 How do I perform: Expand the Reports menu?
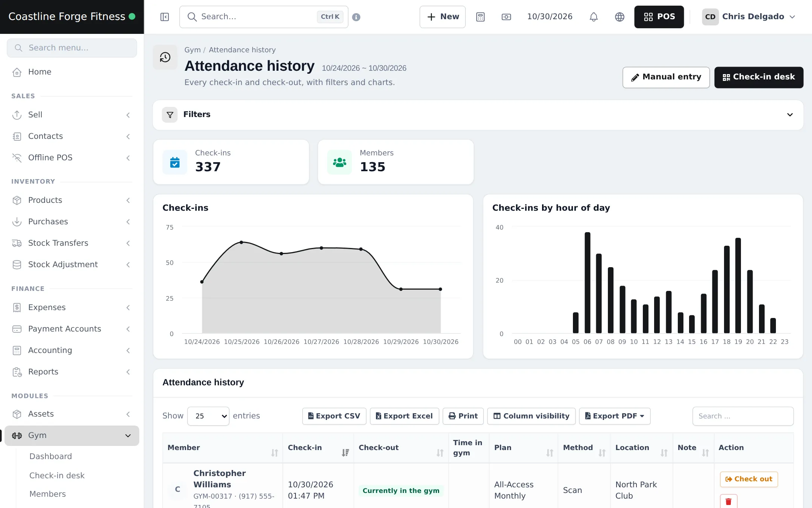tap(72, 372)
